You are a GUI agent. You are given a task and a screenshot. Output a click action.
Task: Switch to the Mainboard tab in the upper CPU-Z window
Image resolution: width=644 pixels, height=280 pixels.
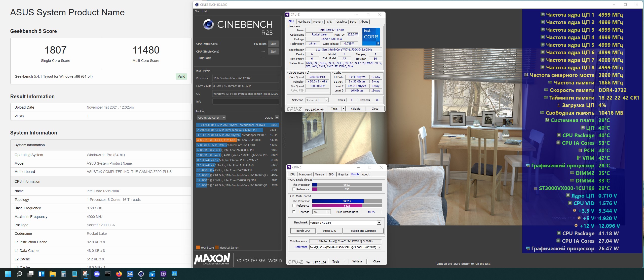304,22
